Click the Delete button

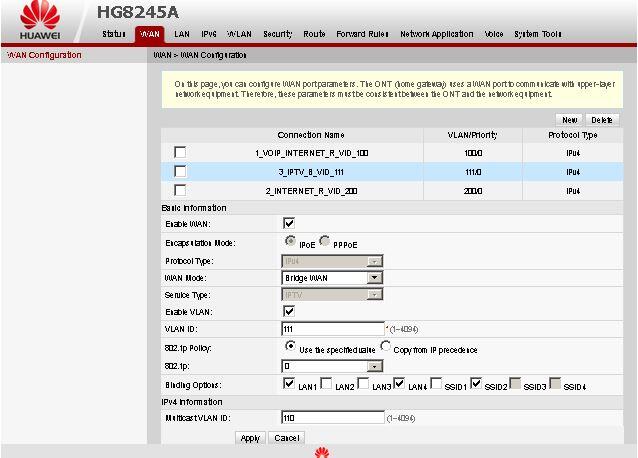pos(602,120)
